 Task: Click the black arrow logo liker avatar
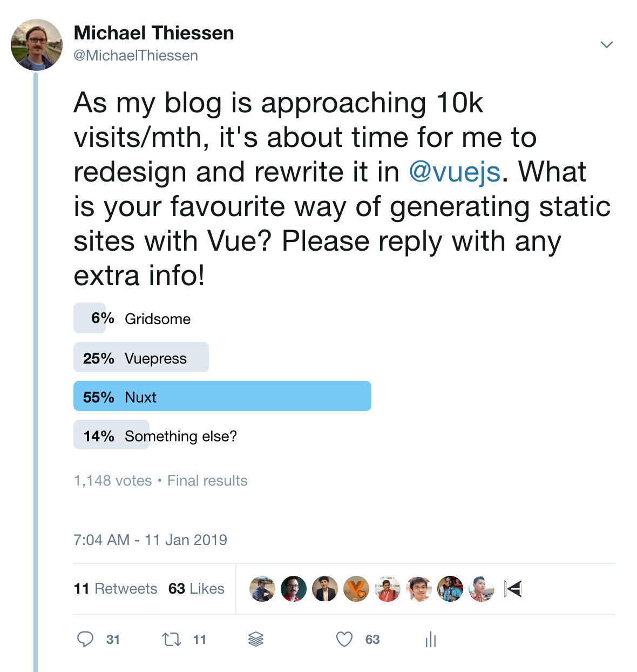click(513, 589)
